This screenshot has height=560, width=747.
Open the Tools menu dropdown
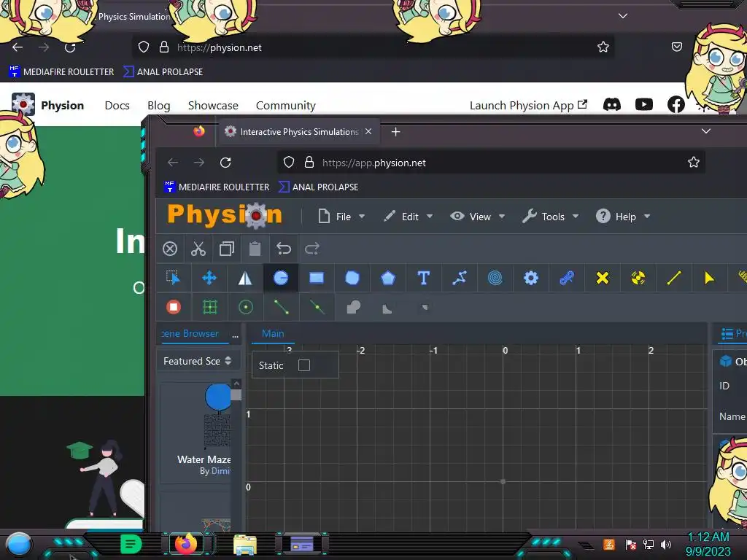551,217
